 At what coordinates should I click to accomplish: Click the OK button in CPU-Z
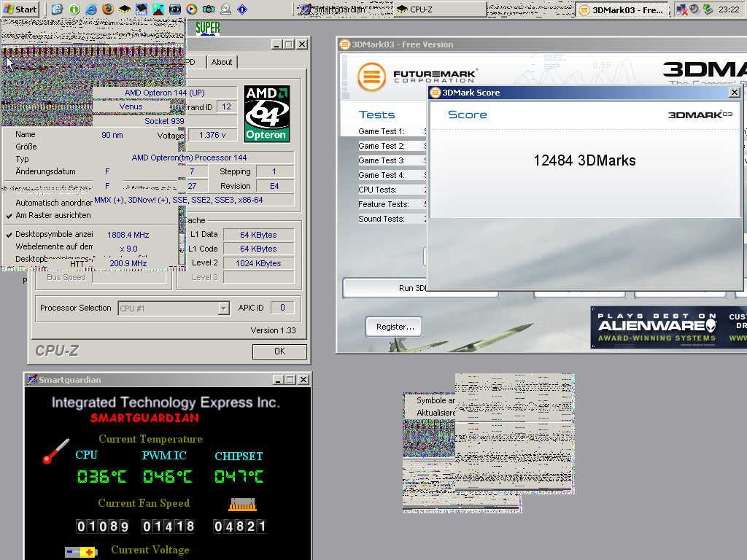point(279,351)
